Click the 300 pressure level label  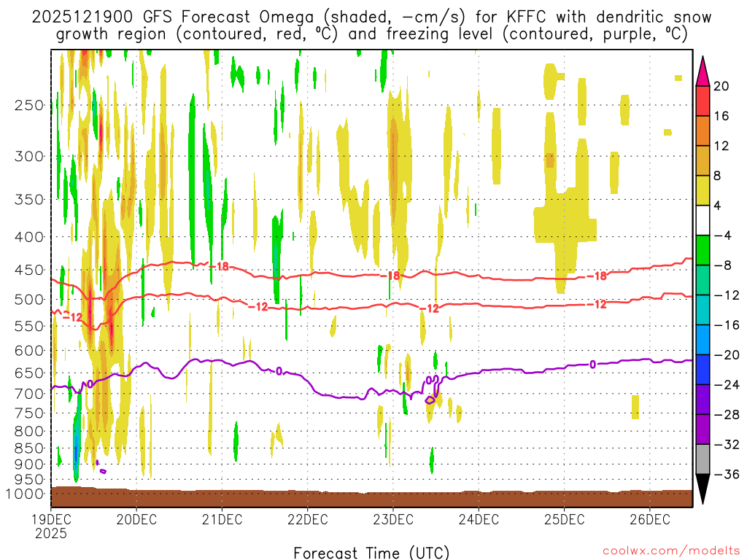[29, 156]
